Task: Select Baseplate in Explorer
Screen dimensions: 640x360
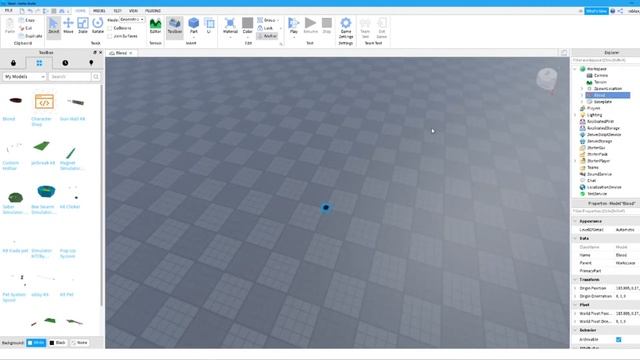Action: click(x=602, y=102)
